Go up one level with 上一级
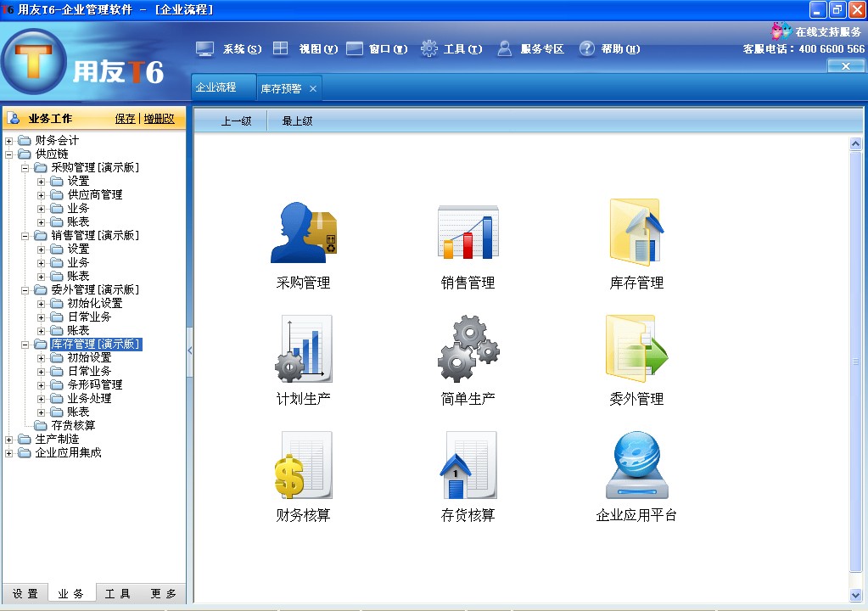 click(x=236, y=121)
